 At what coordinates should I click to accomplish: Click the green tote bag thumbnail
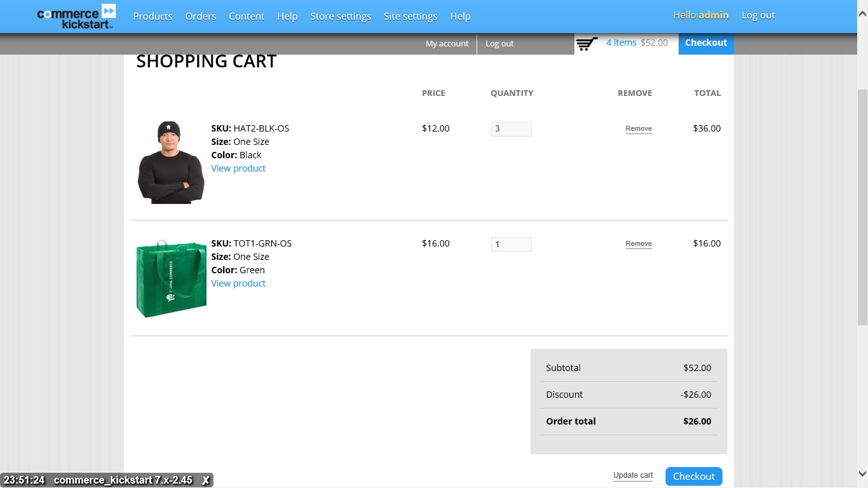[171, 278]
